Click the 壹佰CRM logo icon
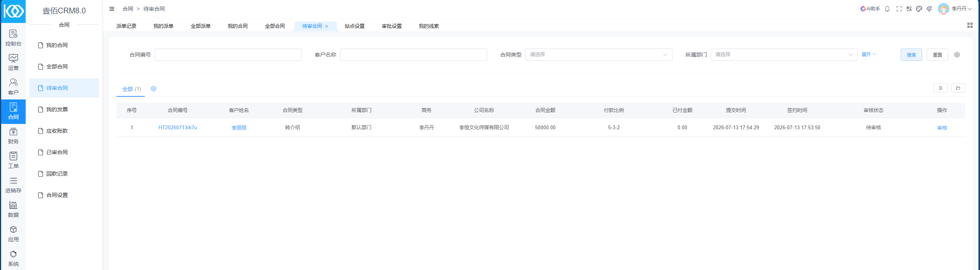The image size is (980, 270). coord(13,11)
